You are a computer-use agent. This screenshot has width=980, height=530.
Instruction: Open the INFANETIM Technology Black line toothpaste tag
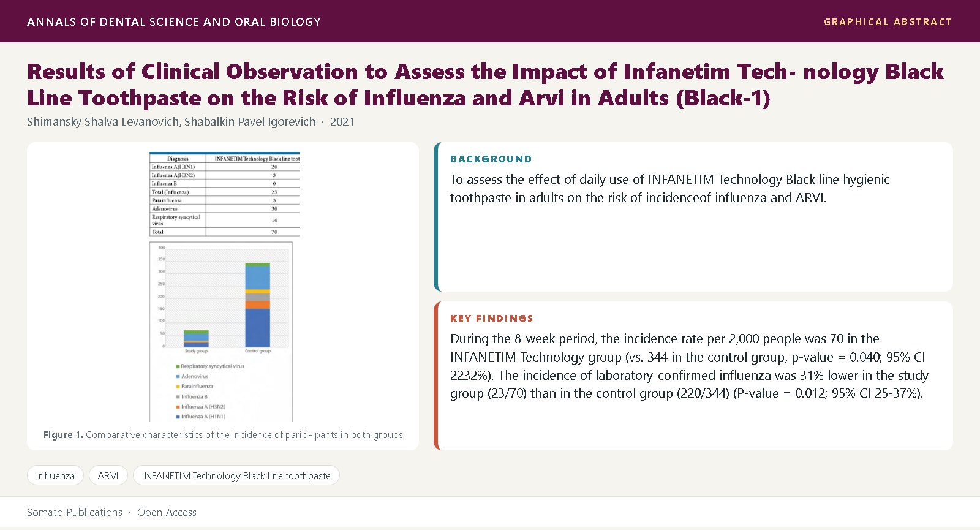236,475
